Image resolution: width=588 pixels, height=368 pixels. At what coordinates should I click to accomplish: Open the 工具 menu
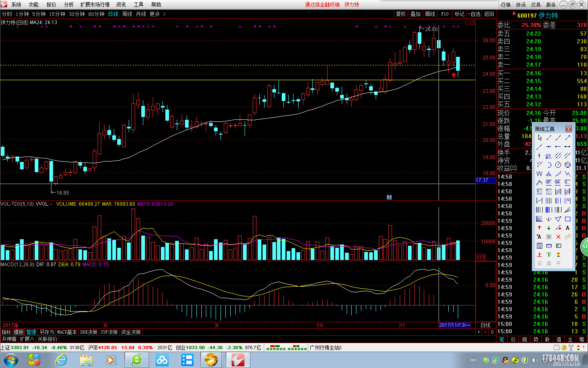[x=139, y=4]
